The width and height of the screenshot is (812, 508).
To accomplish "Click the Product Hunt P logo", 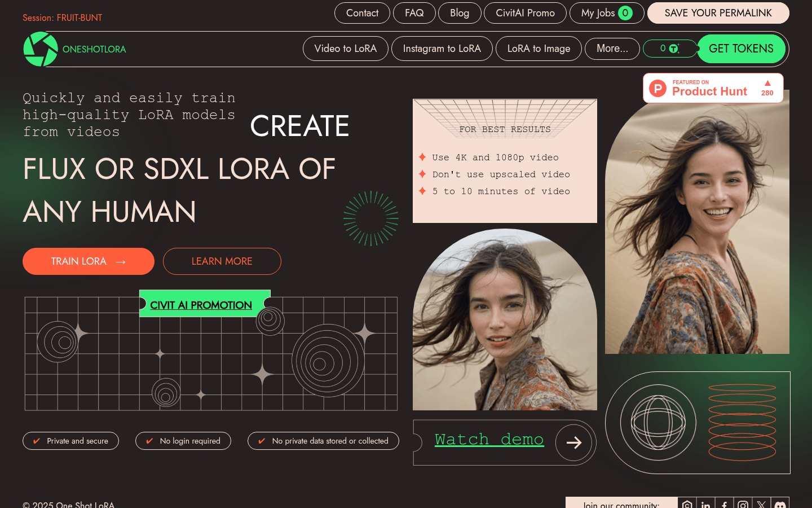I will 657,88.
